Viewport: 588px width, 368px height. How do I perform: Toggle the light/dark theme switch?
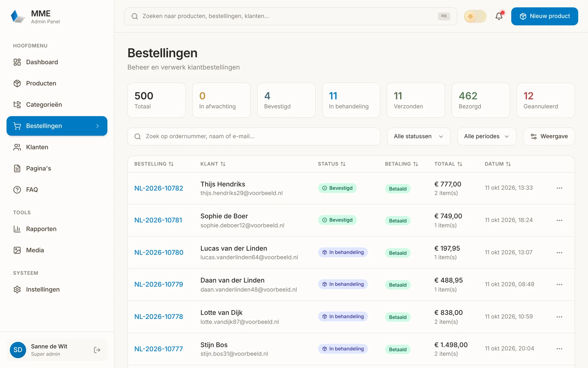coord(475,16)
